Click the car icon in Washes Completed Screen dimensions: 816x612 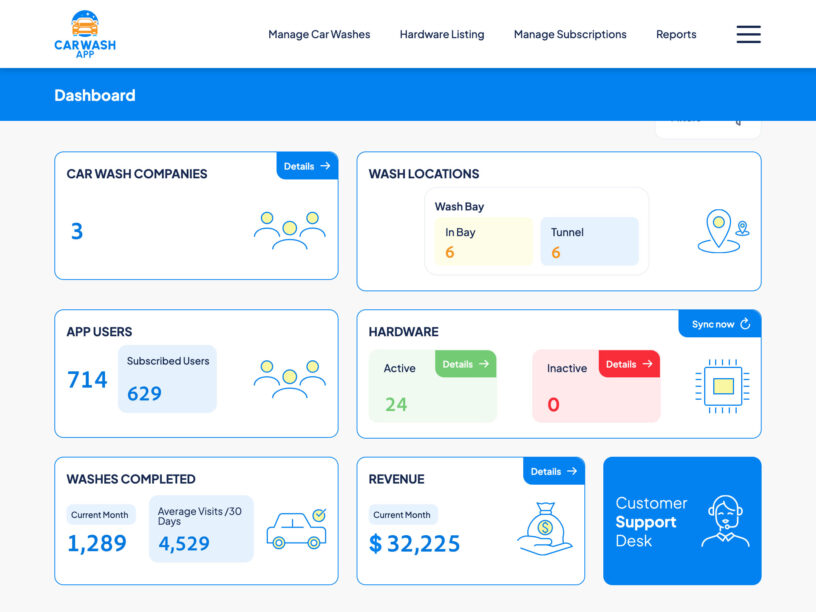(x=296, y=529)
